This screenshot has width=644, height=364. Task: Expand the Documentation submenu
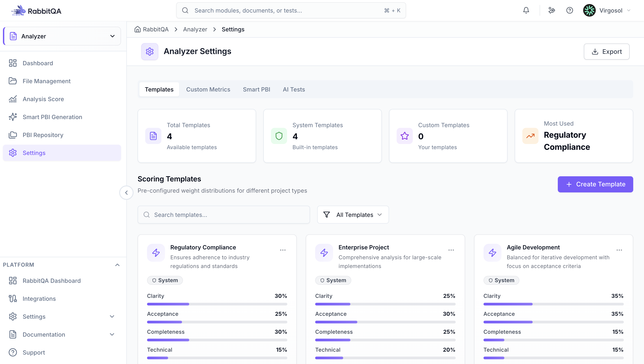[x=112, y=334]
